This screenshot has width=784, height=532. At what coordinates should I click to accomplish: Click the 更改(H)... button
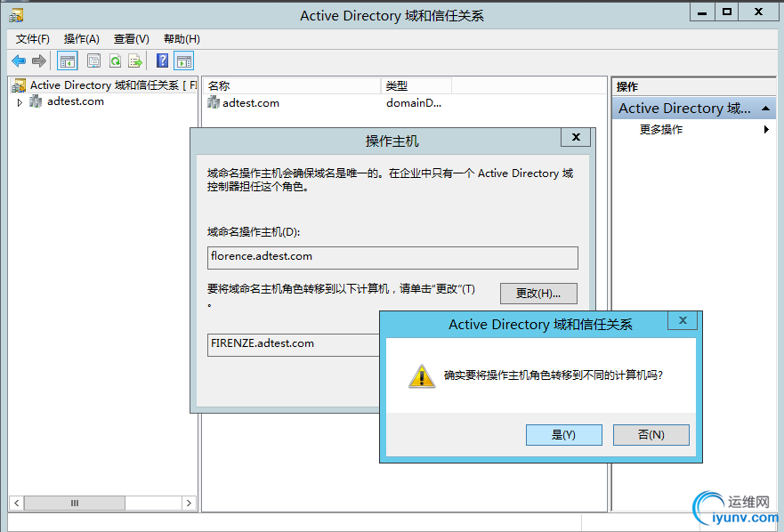pos(538,294)
